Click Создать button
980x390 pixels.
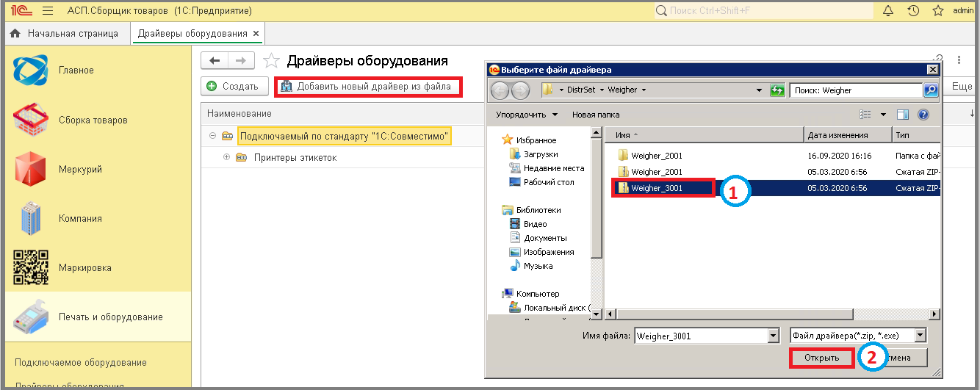[x=233, y=86]
